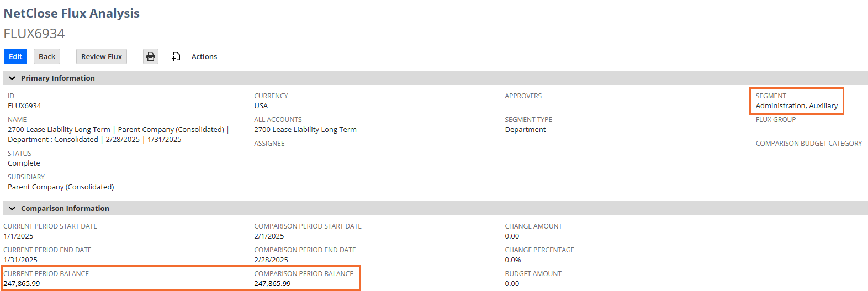Open the current period balance 247,865.99 link
This screenshot has width=868, height=291.
[x=22, y=284]
